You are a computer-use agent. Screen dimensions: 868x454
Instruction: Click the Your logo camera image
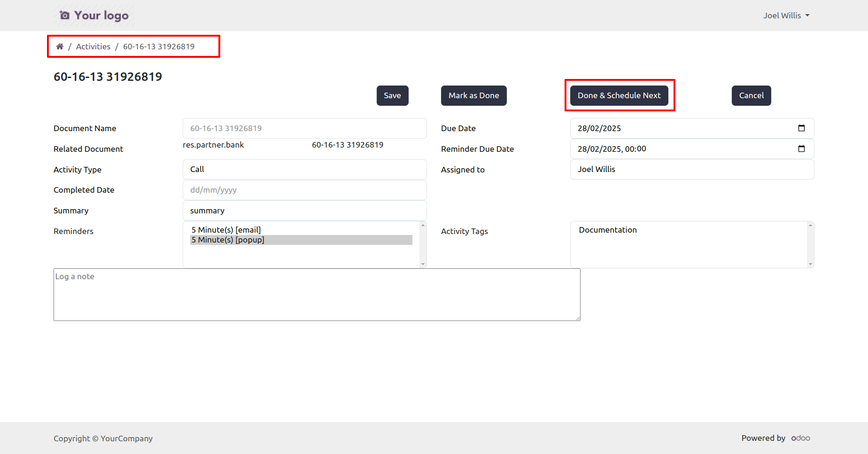point(94,16)
